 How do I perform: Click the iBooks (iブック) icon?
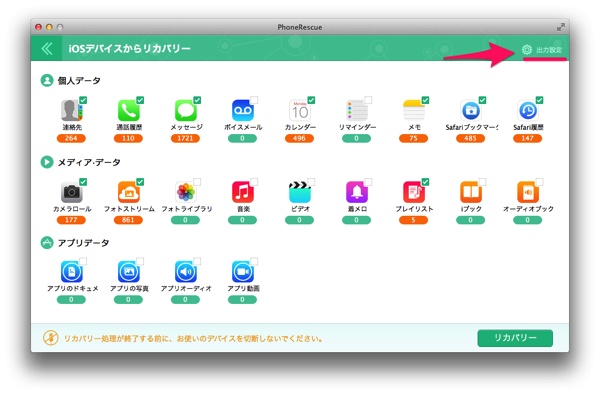click(470, 192)
